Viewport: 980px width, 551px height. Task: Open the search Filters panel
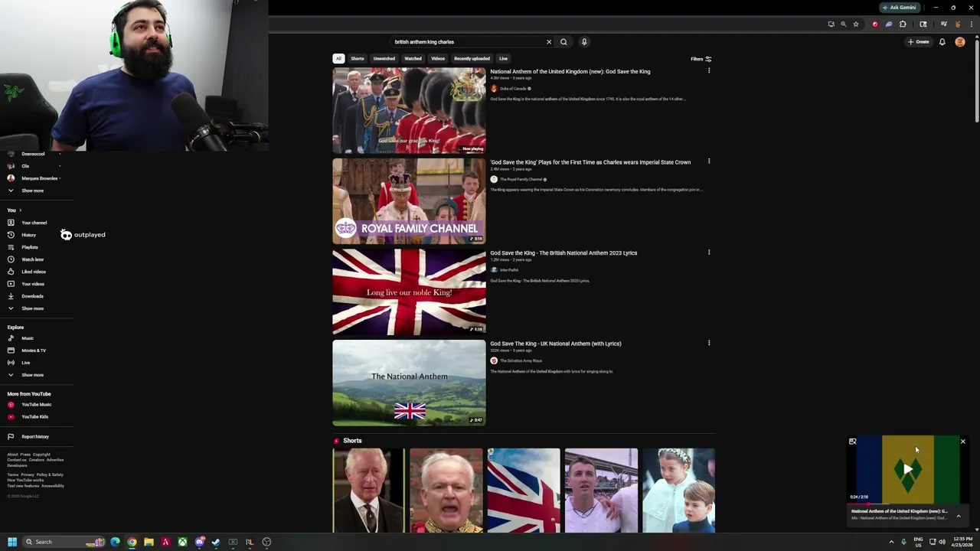pos(701,59)
